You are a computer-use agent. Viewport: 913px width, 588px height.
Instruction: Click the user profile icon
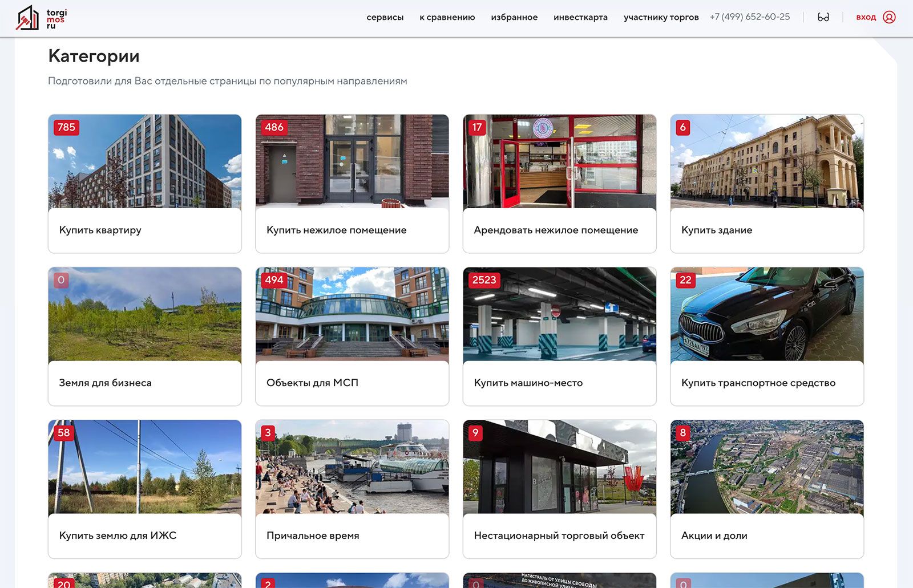click(x=889, y=17)
